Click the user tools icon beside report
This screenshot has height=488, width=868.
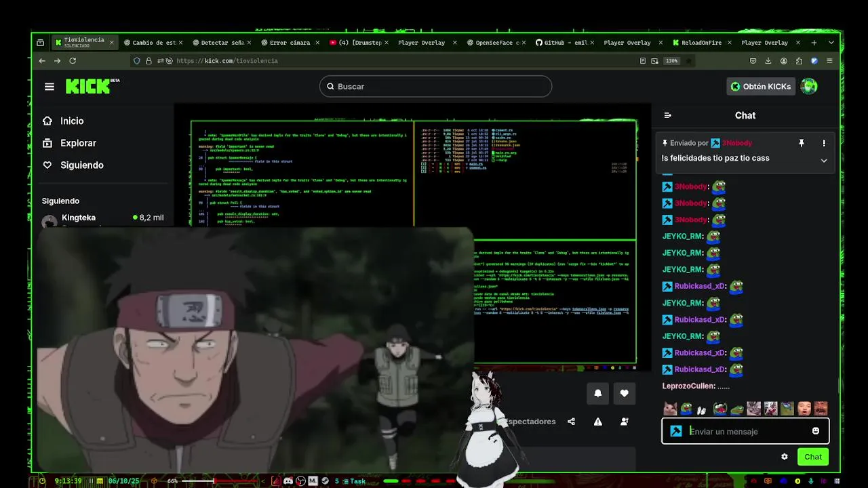[x=624, y=422]
